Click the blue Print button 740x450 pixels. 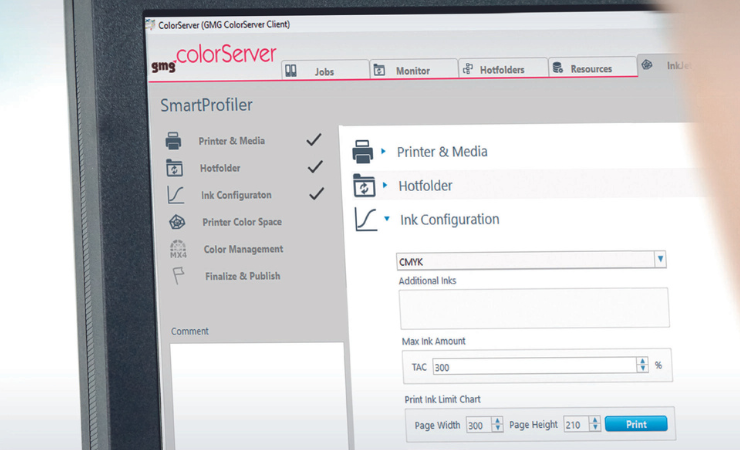[x=636, y=424]
